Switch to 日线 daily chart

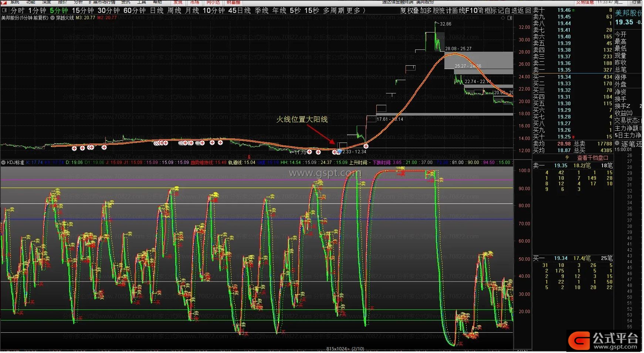tap(157, 10)
